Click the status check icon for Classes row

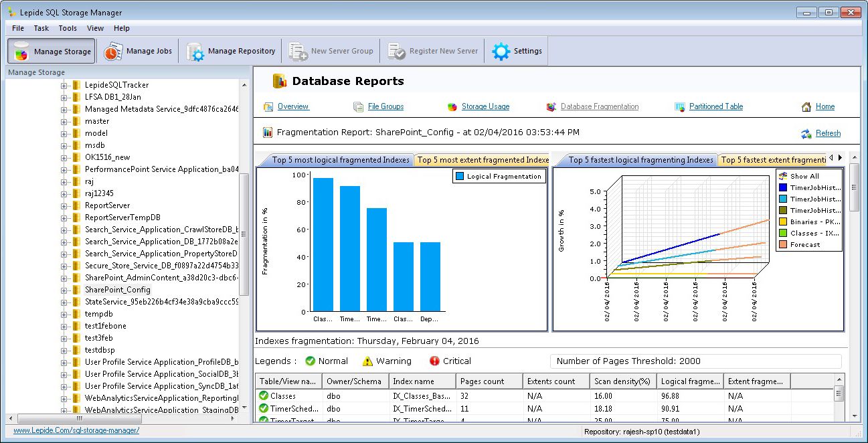coord(264,396)
